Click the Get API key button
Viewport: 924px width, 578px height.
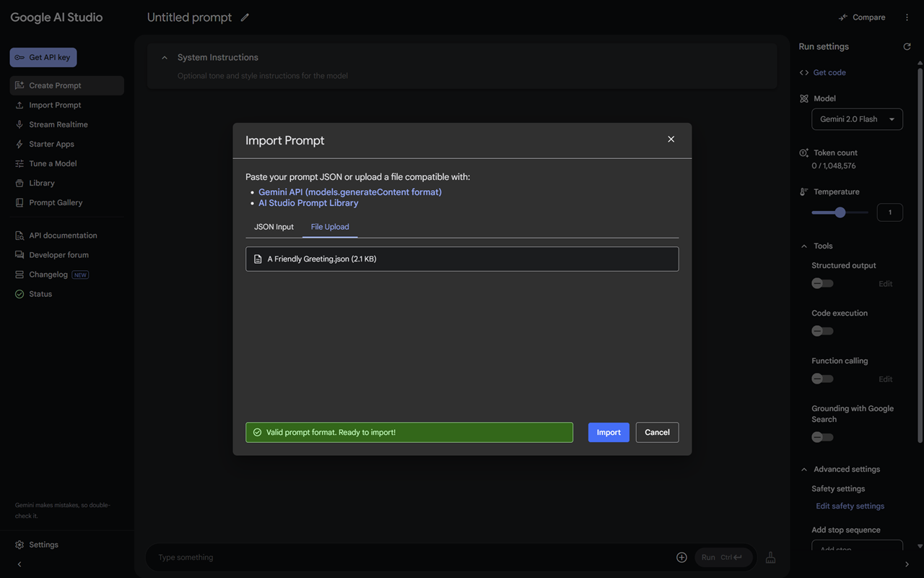[x=43, y=58]
